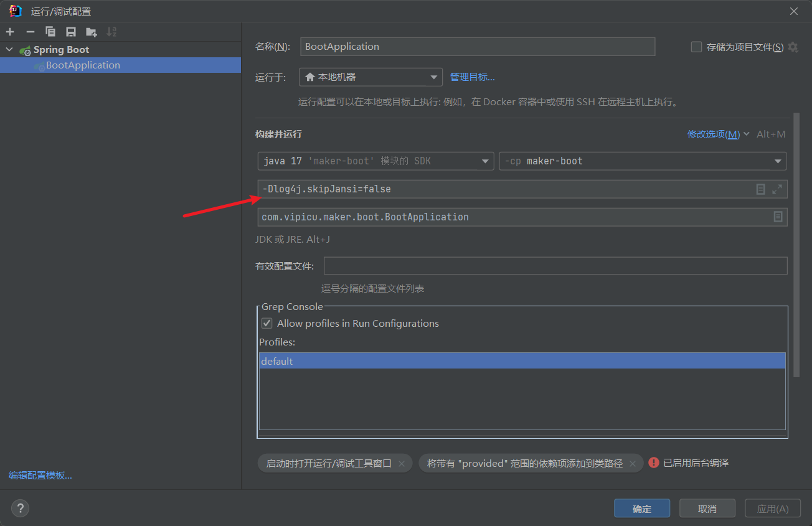
Task: Copy the configuration using the duplicate icon
Action: coord(50,32)
